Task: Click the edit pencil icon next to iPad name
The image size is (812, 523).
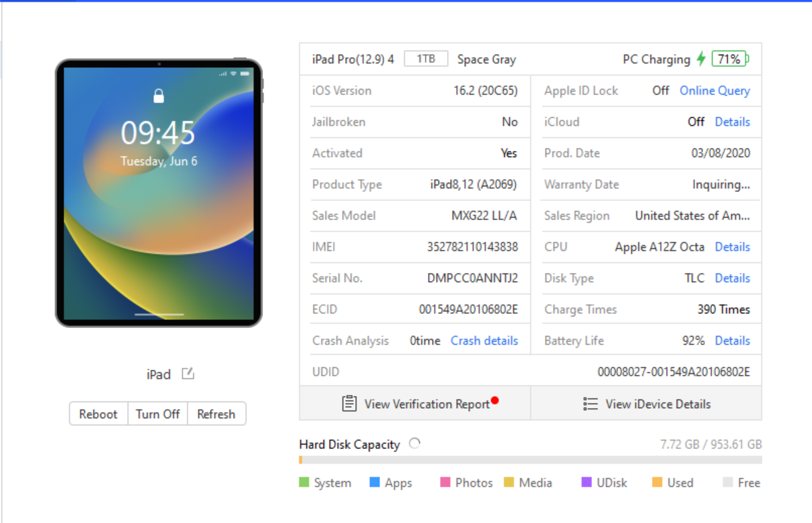Action: (187, 374)
